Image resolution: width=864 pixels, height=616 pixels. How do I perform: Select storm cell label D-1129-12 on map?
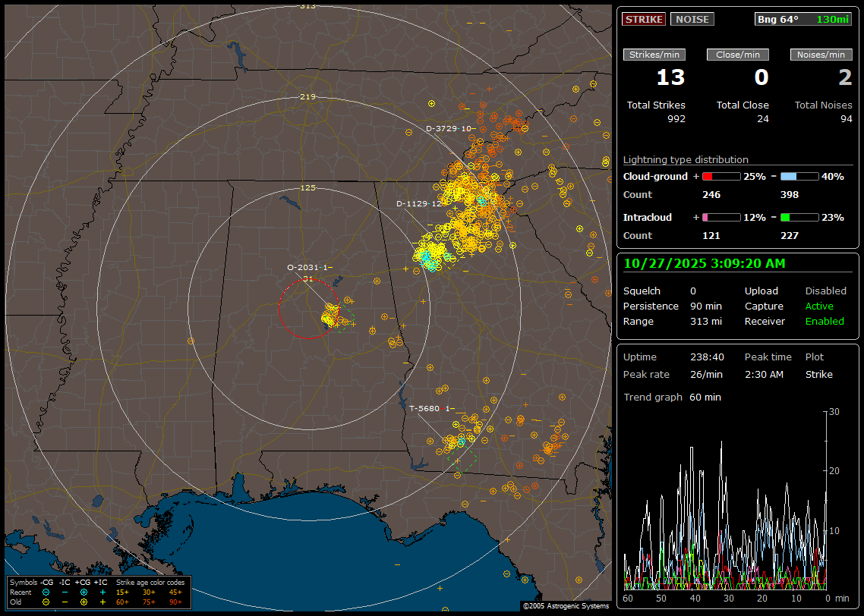point(418,203)
